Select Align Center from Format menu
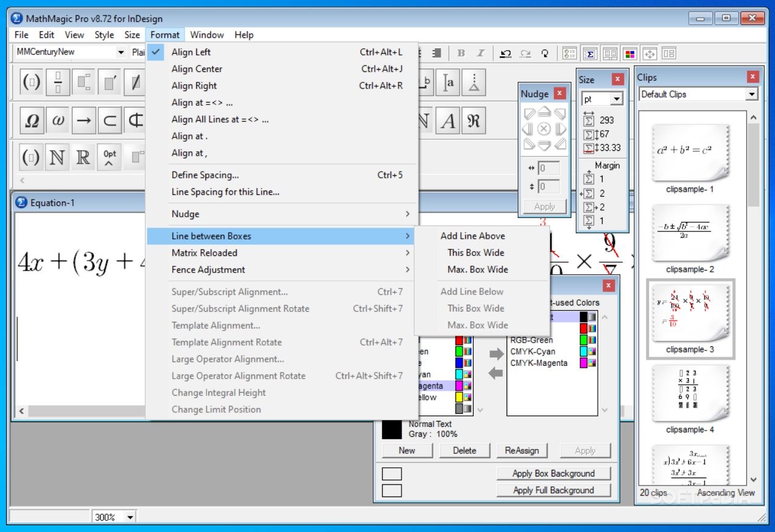 [x=282, y=69]
